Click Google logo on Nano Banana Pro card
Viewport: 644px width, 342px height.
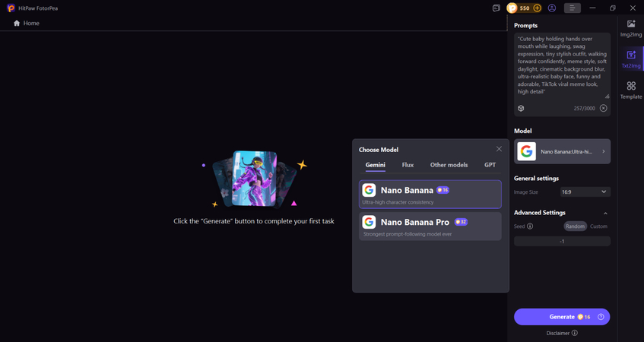[369, 222]
